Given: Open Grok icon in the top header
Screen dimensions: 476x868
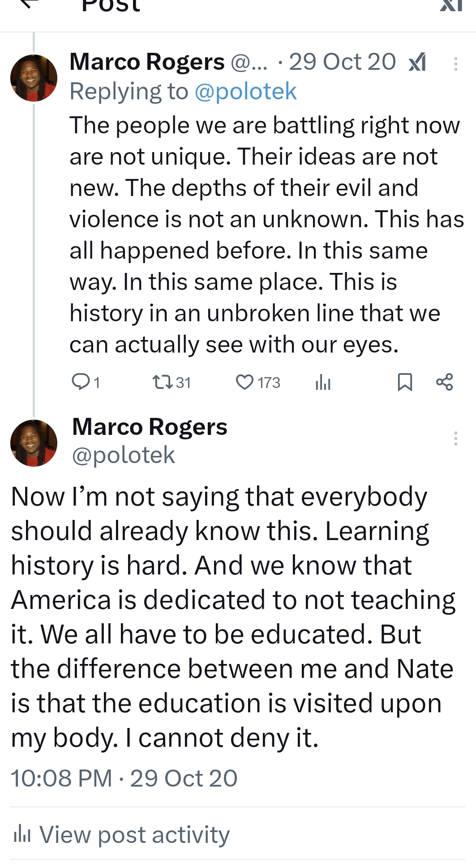Looking at the screenshot, I should [x=451, y=4].
